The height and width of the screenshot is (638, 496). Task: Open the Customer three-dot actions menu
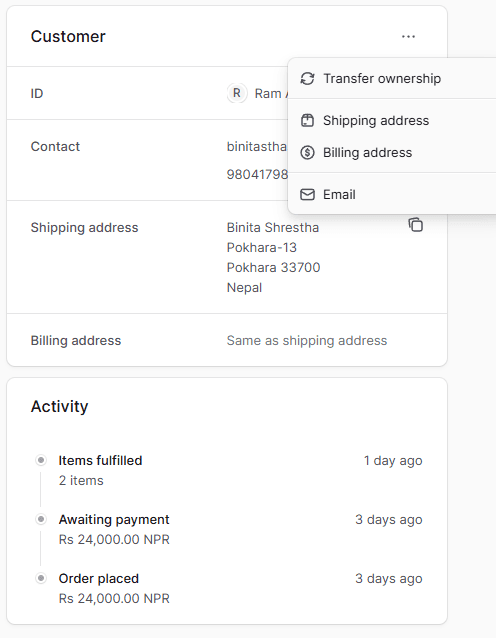(x=408, y=37)
